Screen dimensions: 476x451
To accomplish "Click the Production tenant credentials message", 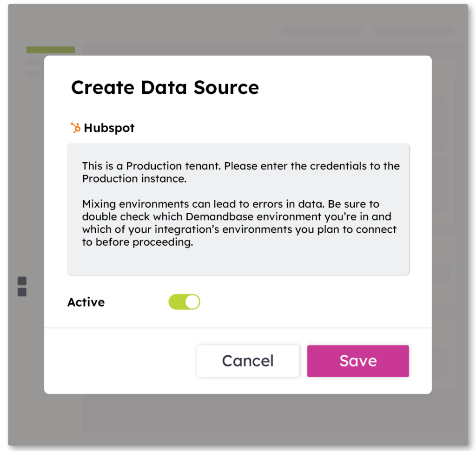I will (241, 172).
